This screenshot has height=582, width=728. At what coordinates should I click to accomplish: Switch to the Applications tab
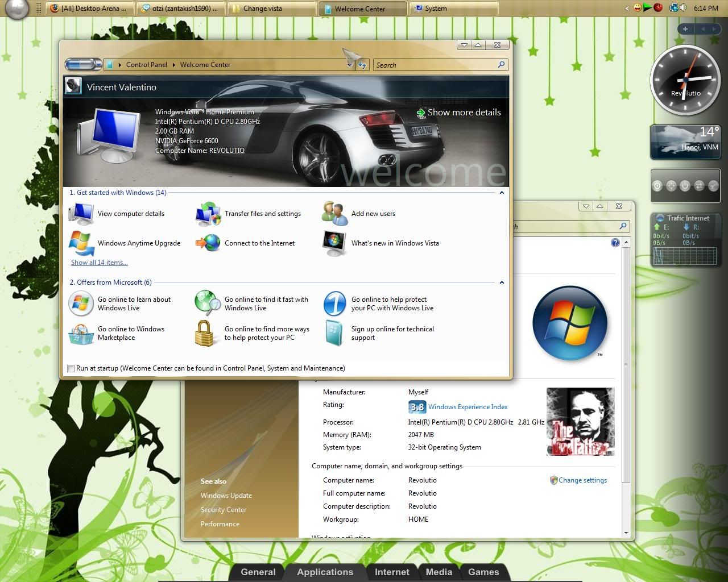[x=325, y=572]
